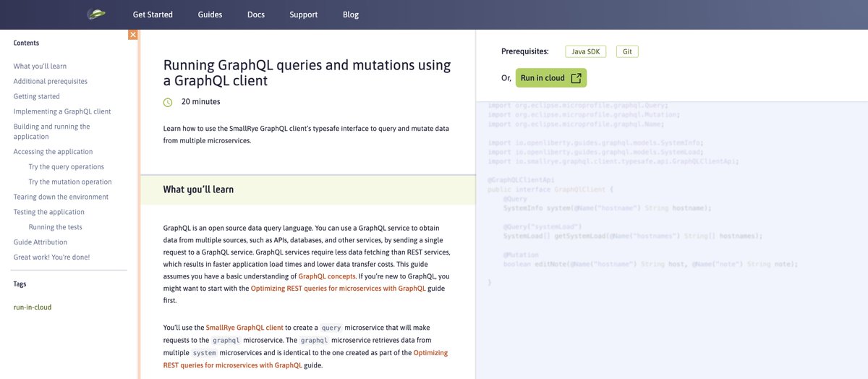Click the 20 minutes duration text
The width and height of the screenshot is (868, 379).
[x=201, y=102]
